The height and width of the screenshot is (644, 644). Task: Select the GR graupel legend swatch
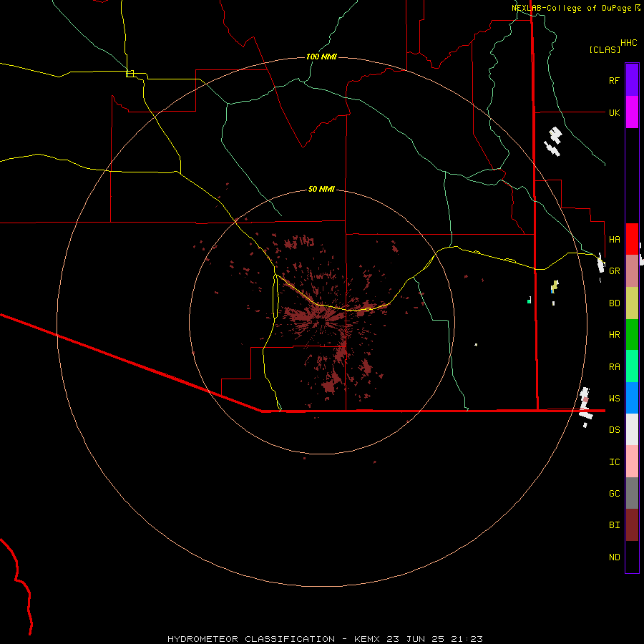(x=632, y=271)
